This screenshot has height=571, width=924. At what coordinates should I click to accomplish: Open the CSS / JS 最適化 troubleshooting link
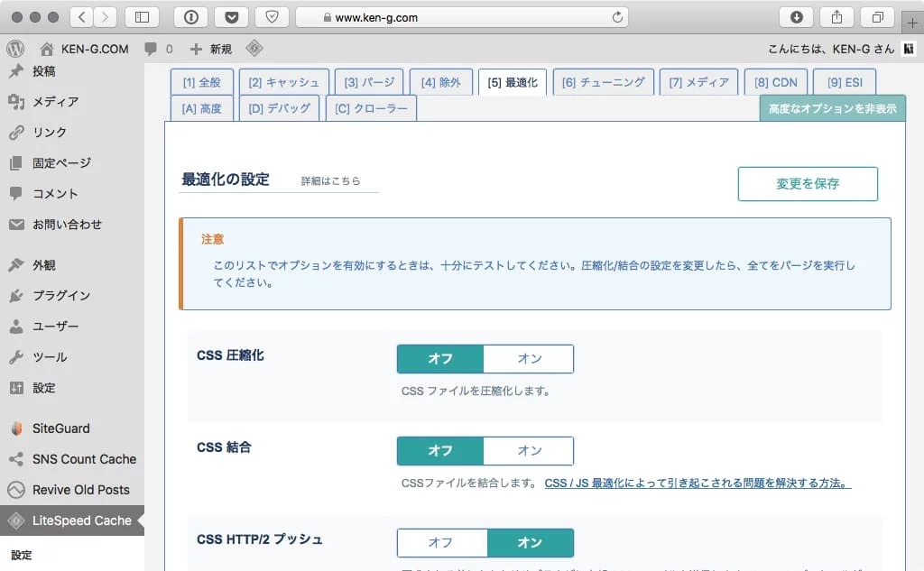[698, 484]
